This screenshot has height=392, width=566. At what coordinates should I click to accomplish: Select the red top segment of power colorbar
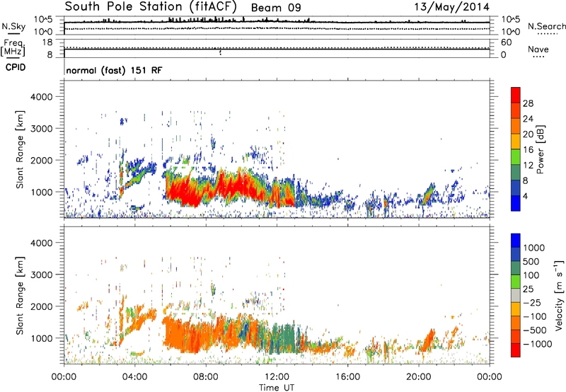pos(516,95)
